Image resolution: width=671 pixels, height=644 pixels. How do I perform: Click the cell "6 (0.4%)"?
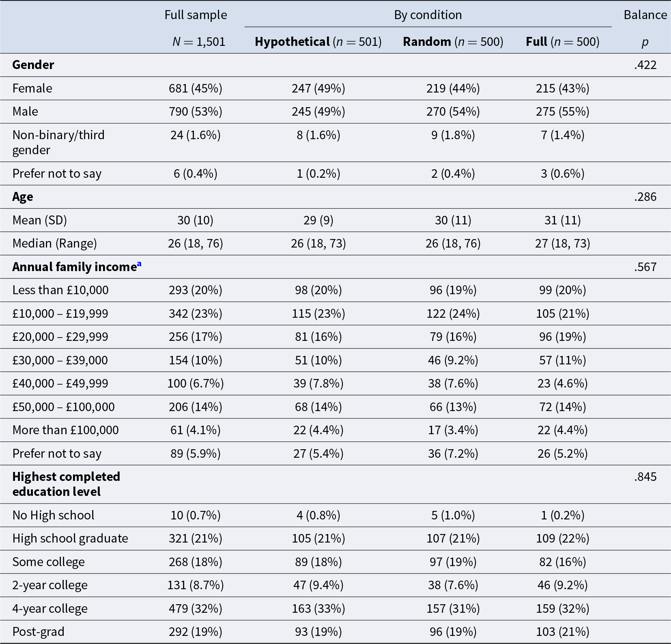click(196, 174)
